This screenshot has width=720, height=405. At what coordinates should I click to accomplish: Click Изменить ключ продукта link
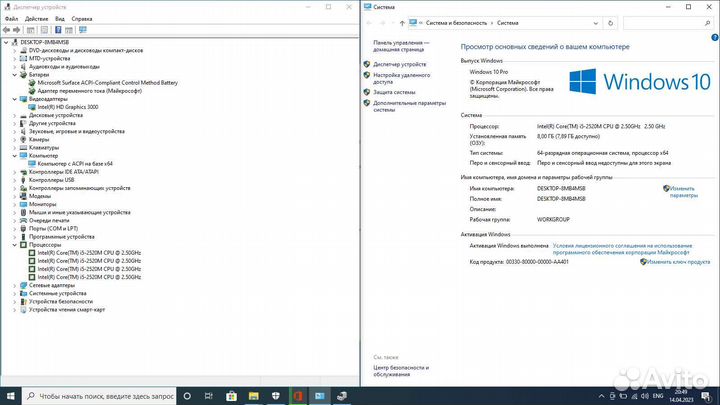(678, 262)
